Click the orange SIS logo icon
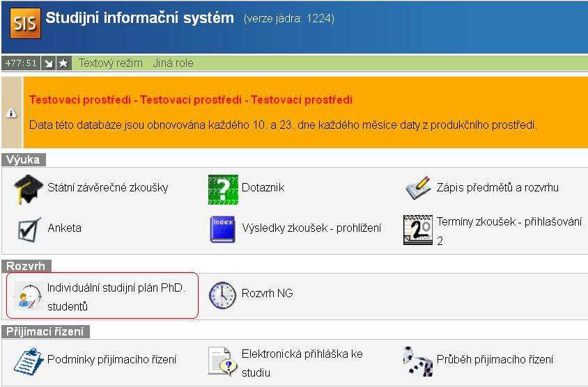The height and width of the screenshot is (387, 588). 25,23
